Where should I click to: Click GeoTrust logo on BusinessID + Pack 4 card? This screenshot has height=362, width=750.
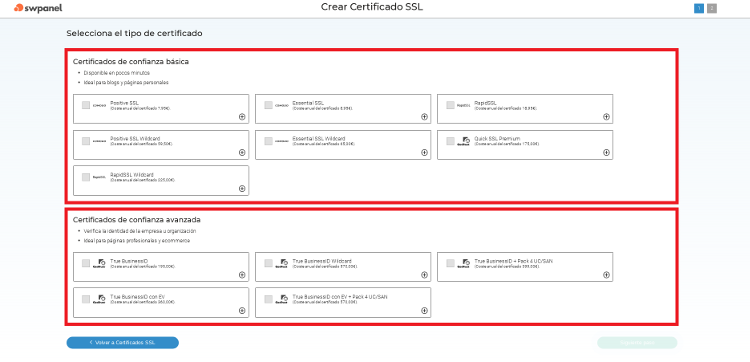(x=463, y=263)
